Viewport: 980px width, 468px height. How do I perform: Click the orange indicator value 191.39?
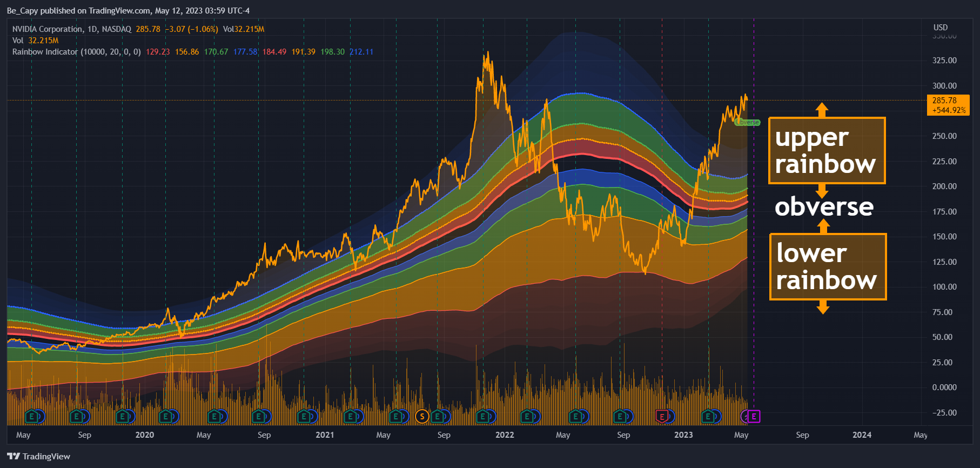point(304,52)
